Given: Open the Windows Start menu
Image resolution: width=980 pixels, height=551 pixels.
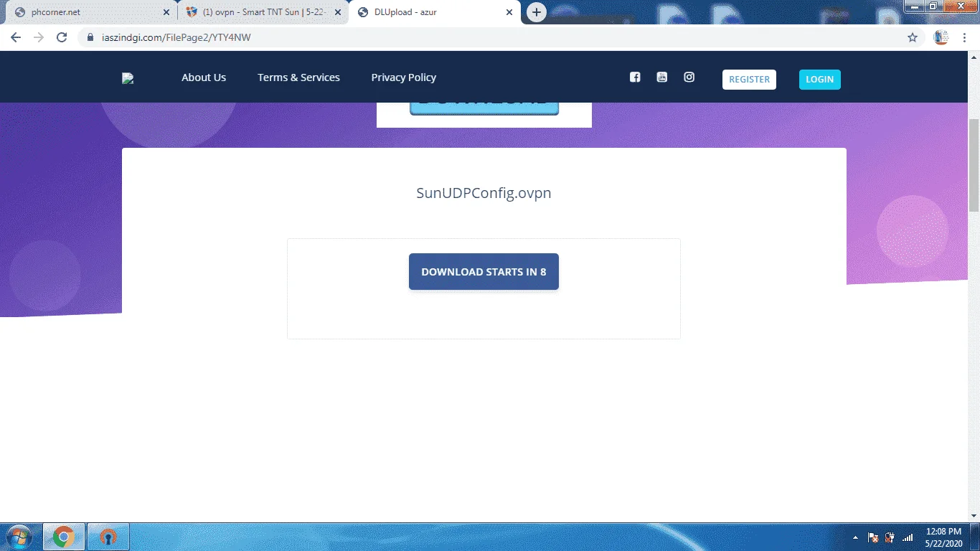Looking at the screenshot, I should point(19,537).
